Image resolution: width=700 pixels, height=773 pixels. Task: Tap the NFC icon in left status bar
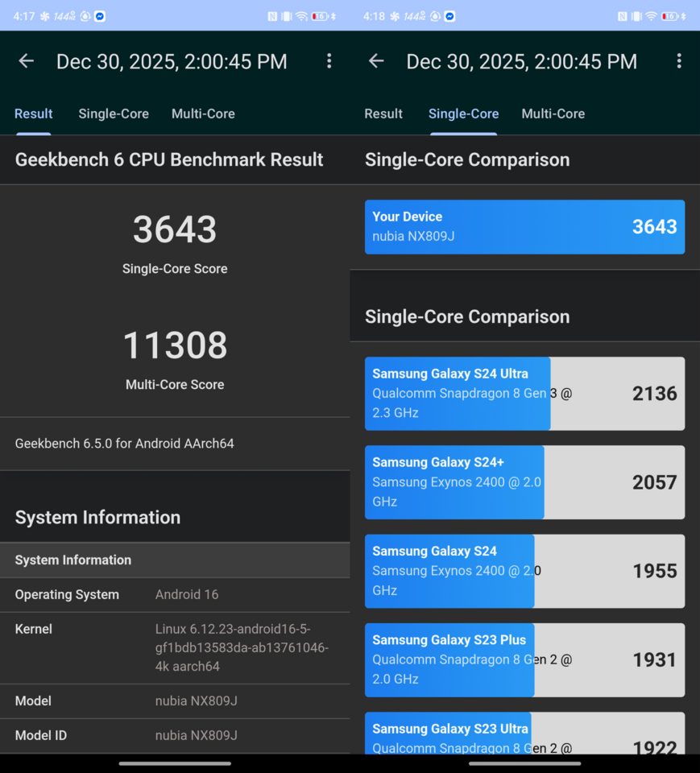(272, 16)
